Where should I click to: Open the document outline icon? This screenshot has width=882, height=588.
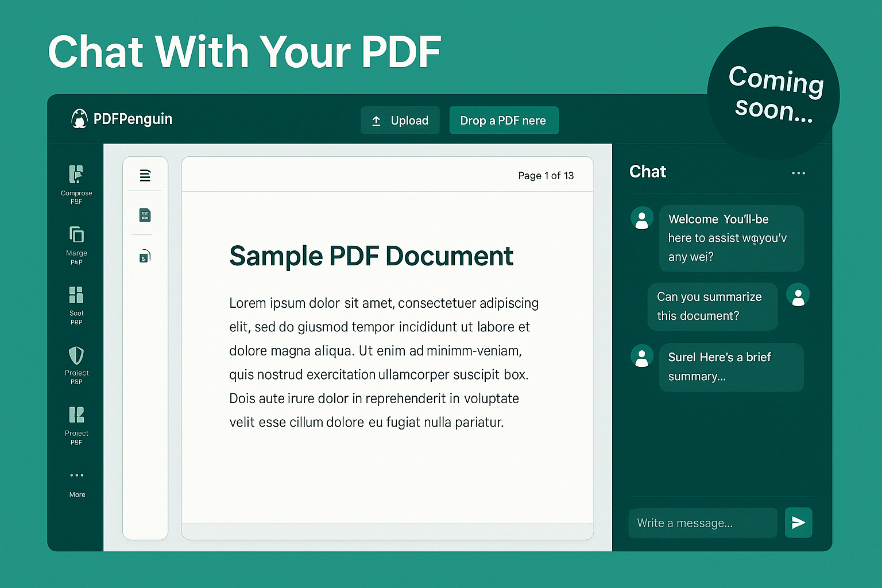(x=145, y=176)
